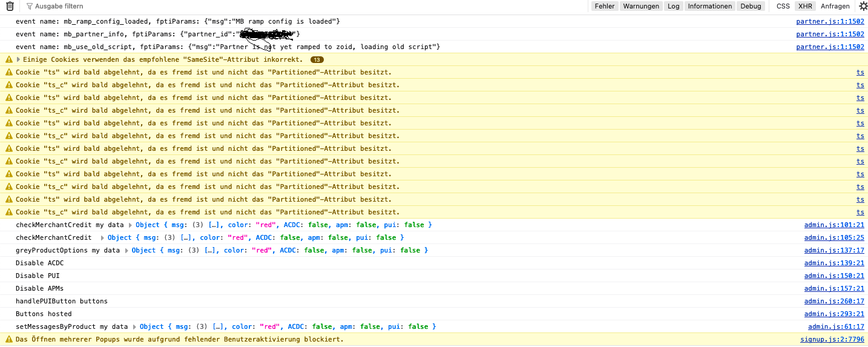The image size is (868, 347).
Task: Open the signup.js:2:7796 source link
Action: (832, 339)
